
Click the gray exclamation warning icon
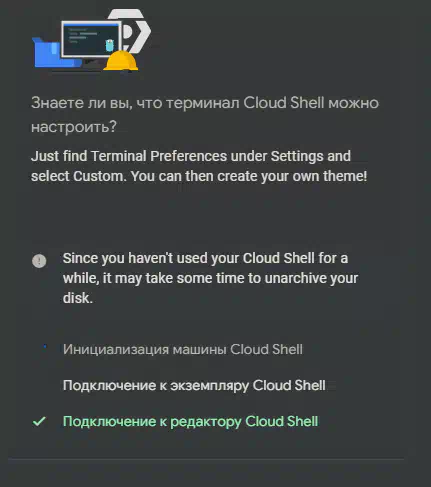point(39,261)
